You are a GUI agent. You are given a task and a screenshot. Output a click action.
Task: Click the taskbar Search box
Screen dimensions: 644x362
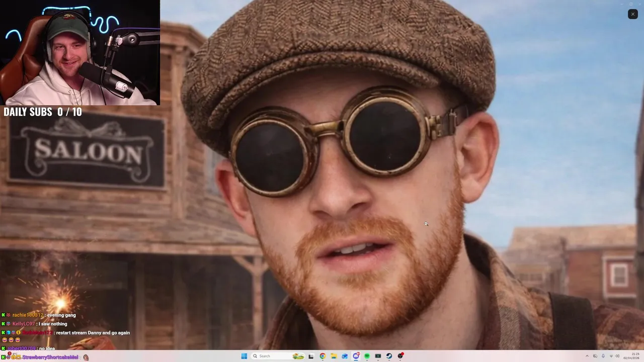(278, 356)
